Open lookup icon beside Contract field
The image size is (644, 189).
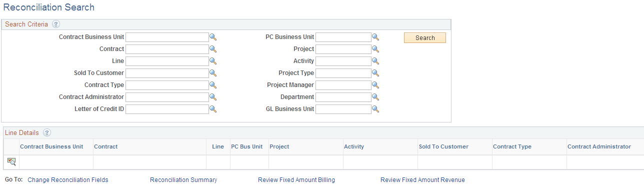(x=212, y=49)
